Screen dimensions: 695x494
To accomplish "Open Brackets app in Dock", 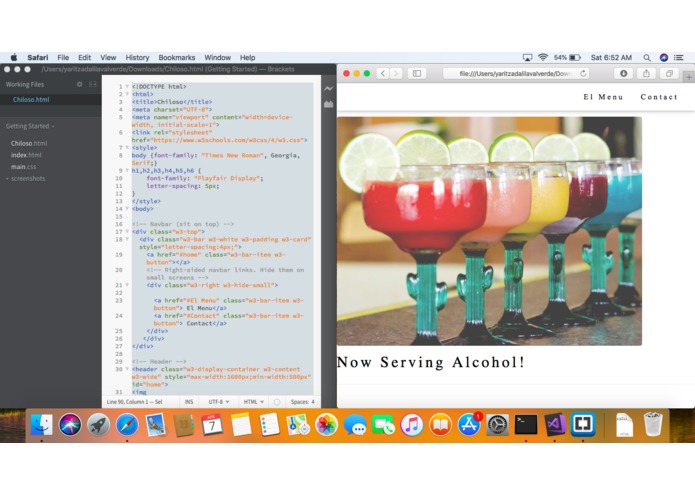I will click(583, 424).
